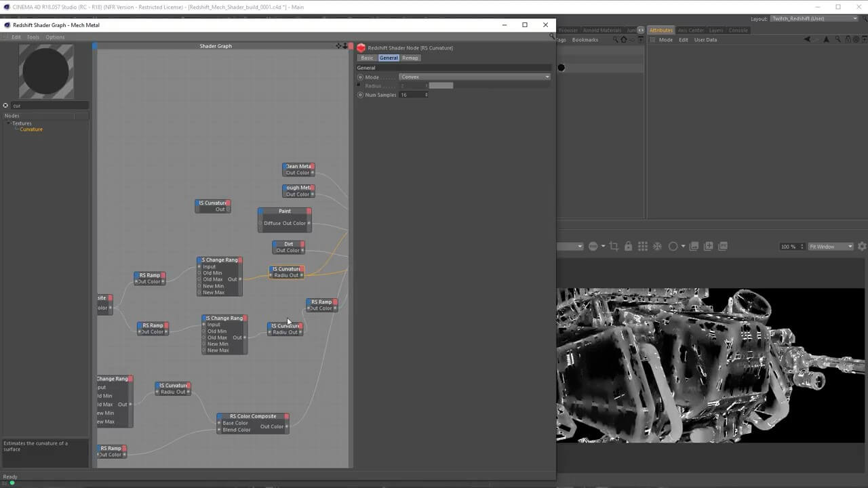868x488 pixels.
Task: Select the Curvature node in tree list
Action: (31, 129)
